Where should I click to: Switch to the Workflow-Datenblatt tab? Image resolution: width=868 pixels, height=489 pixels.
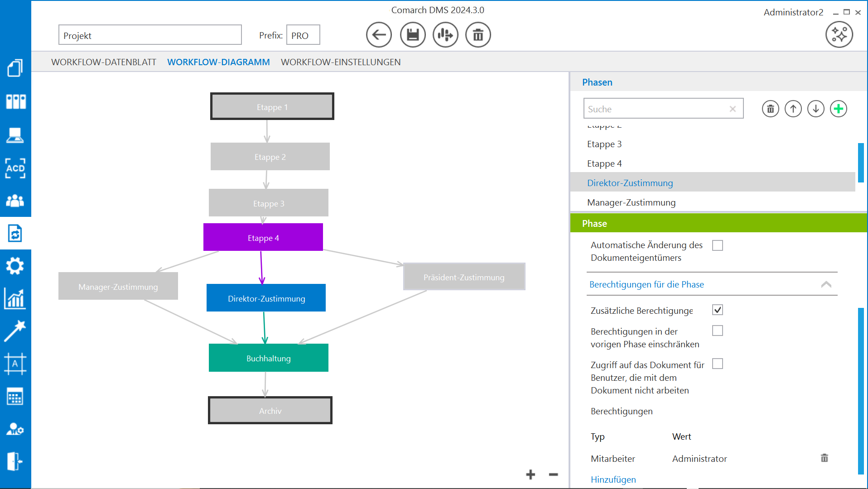click(103, 62)
